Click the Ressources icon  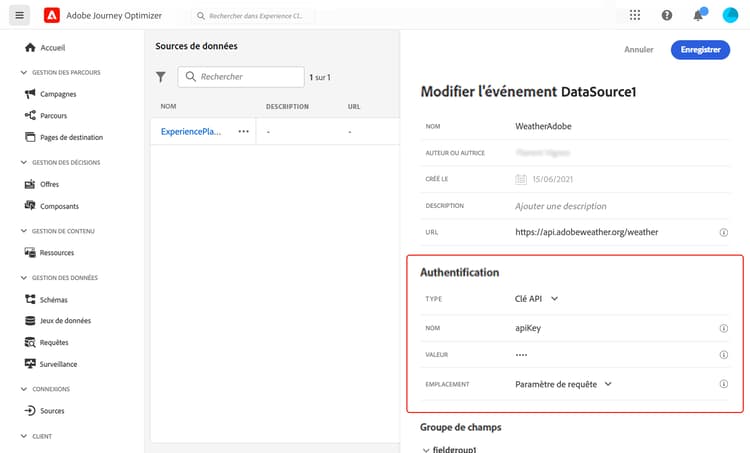(x=30, y=253)
